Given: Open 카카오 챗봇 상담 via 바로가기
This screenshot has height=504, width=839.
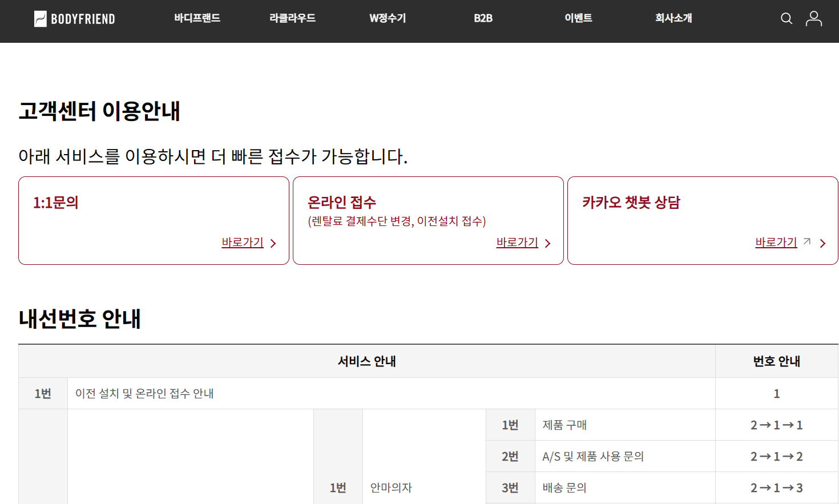Looking at the screenshot, I should coord(775,243).
